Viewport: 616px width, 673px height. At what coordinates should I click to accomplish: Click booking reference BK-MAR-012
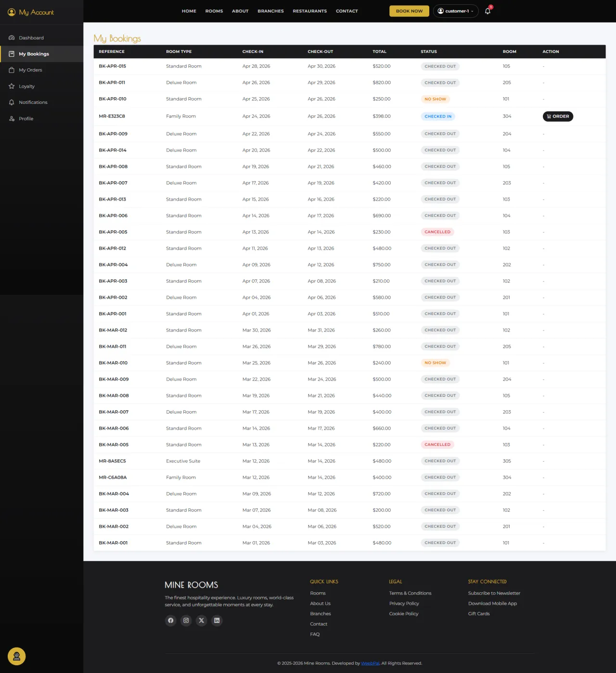pyautogui.click(x=113, y=330)
